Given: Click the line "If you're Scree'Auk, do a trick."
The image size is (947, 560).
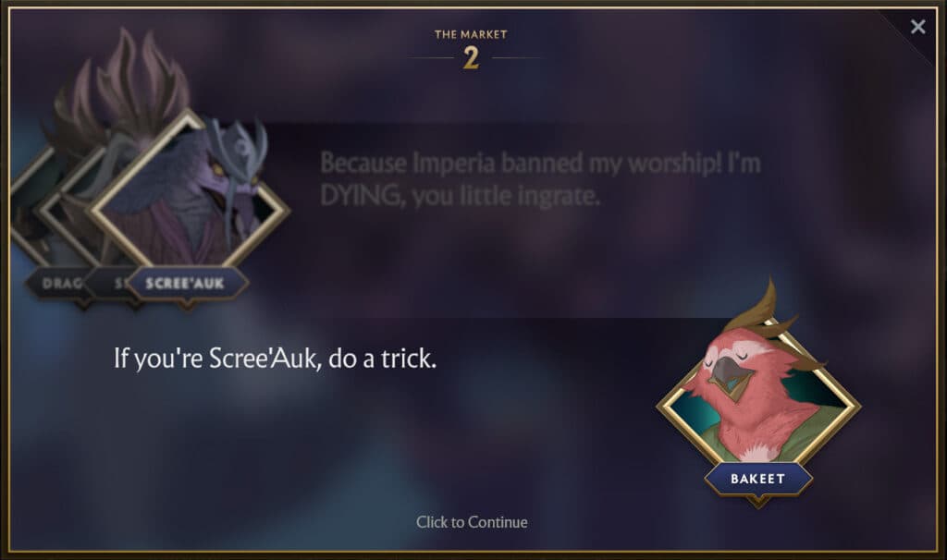Looking at the screenshot, I should (275, 359).
